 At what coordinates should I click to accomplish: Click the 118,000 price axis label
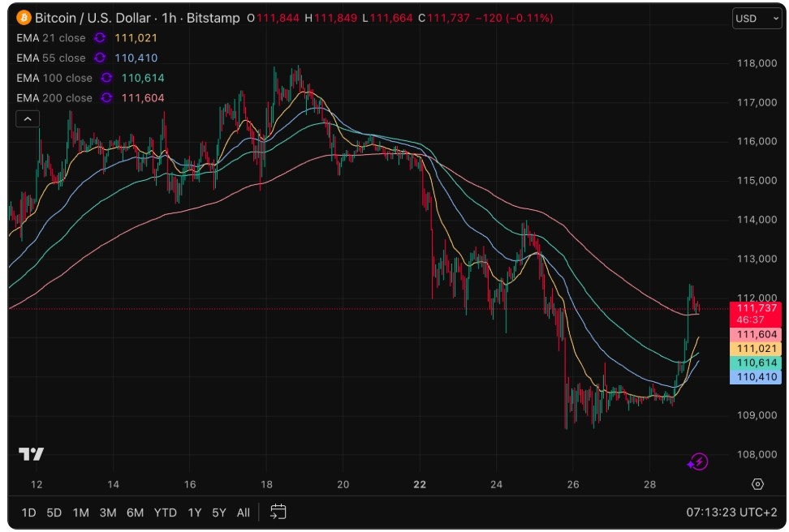pyautogui.click(x=757, y=63)
